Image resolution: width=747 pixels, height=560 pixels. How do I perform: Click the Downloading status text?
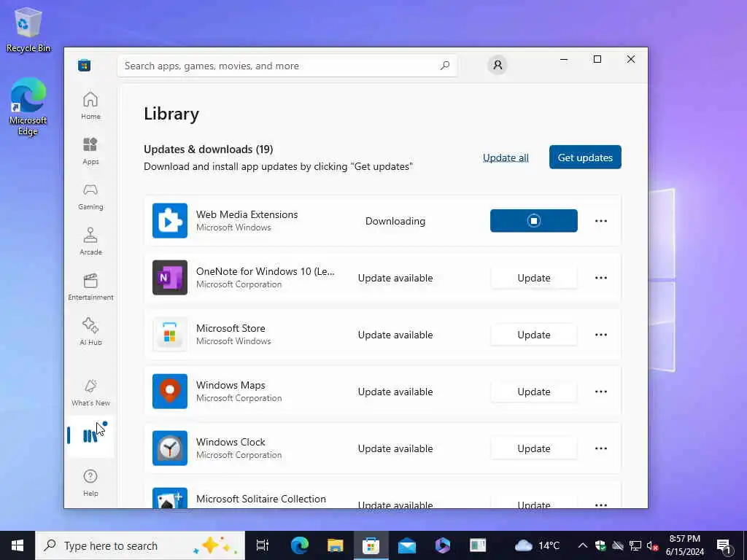coord(395,221)
